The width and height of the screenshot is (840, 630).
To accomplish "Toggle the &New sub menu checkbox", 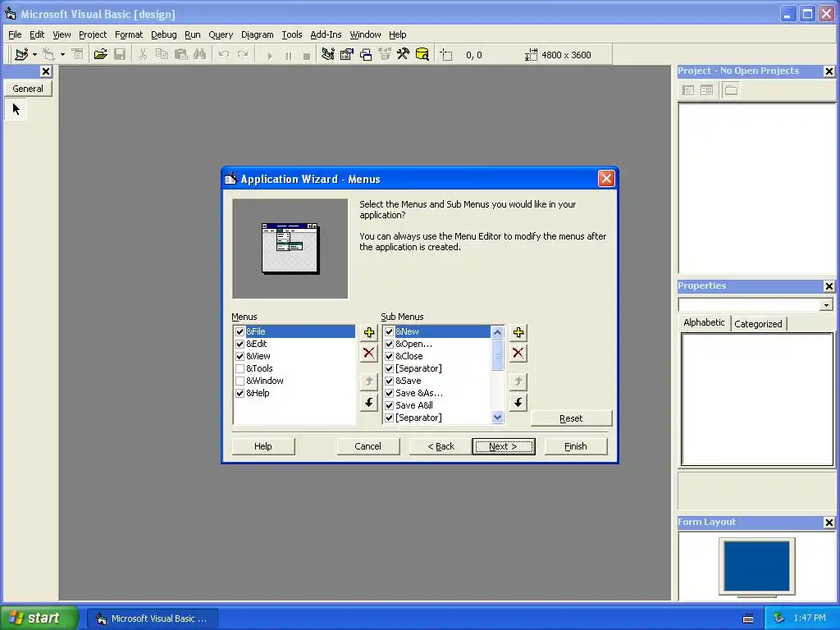I will 390,331.
